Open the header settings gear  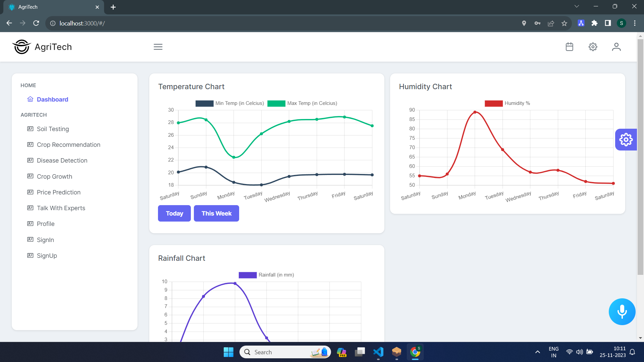click(593, 47)
